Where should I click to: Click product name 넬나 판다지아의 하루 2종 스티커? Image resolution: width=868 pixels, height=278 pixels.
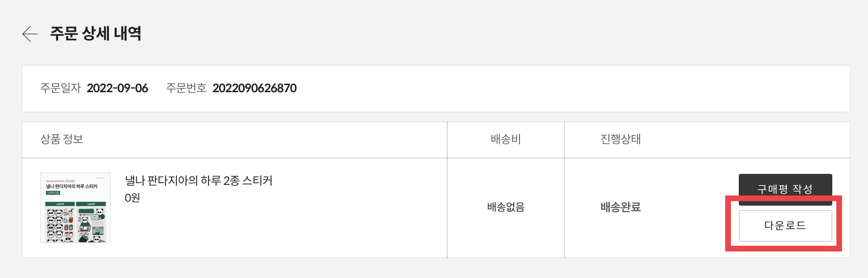click(x=198, y=180)
